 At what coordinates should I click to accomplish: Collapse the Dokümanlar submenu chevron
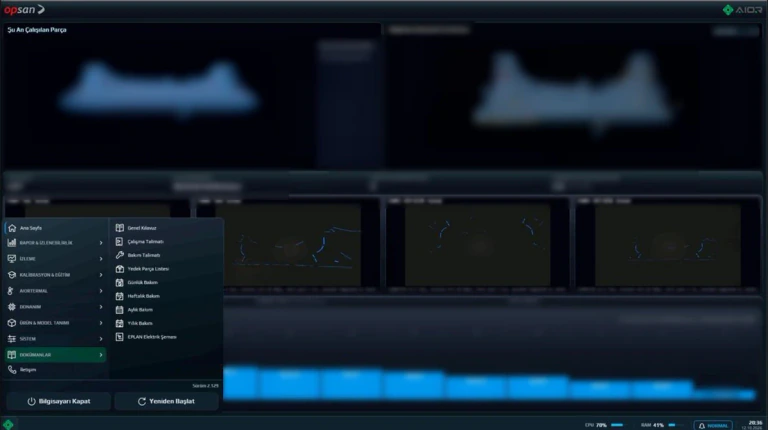coord(101,355)
